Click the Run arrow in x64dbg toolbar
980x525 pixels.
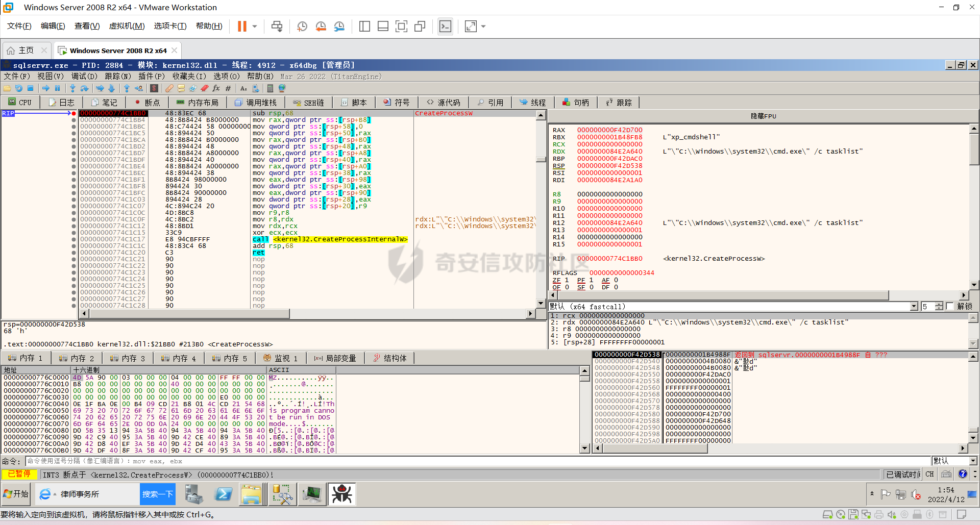pyautogui.click(x=46, y=88)
